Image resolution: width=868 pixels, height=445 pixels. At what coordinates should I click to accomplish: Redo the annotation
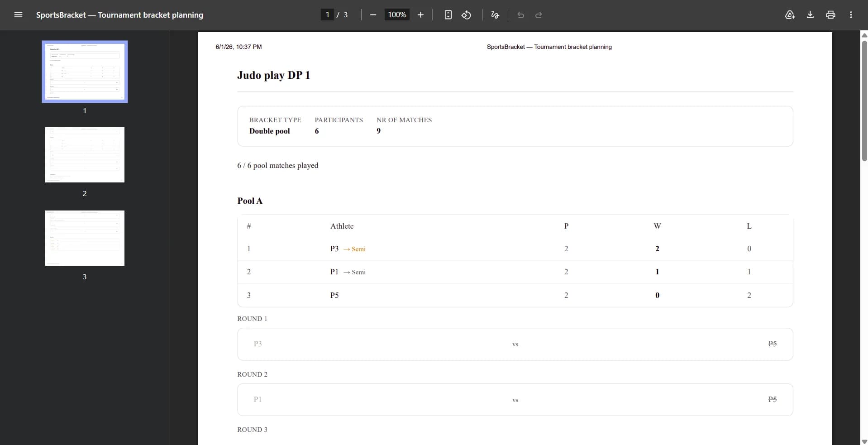pos(539,15)
